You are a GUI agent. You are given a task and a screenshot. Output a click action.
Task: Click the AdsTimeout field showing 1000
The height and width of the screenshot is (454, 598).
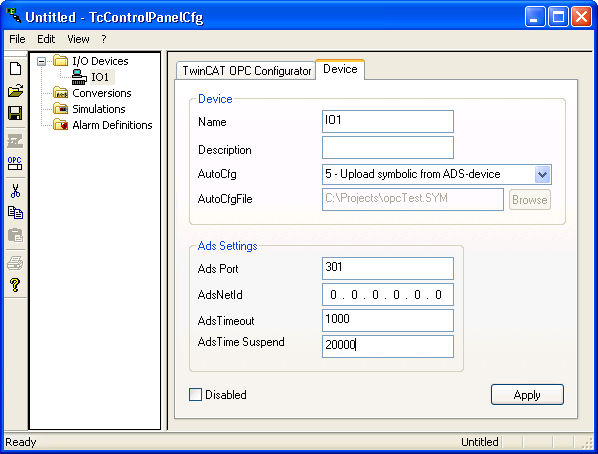point(388,320)
